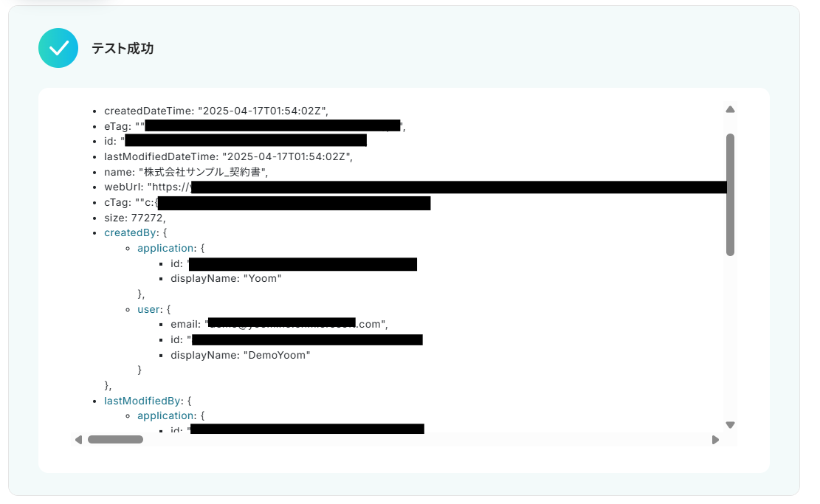Click the webUrl https value

(437, 187)
